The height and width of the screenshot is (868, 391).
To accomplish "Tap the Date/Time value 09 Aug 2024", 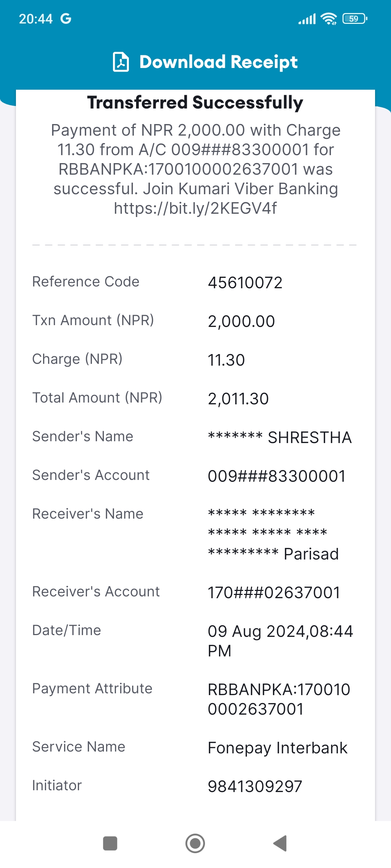I will coord(280,641).
